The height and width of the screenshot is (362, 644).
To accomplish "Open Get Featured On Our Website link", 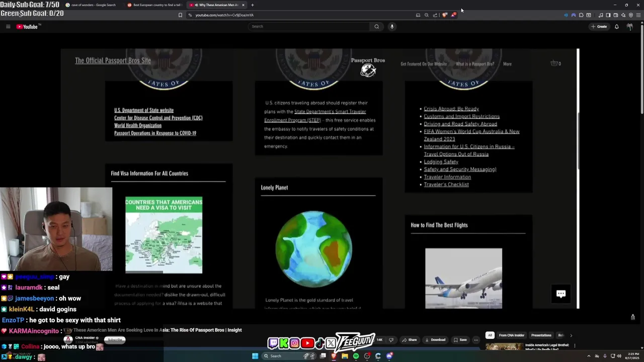I will coord(424,64).
